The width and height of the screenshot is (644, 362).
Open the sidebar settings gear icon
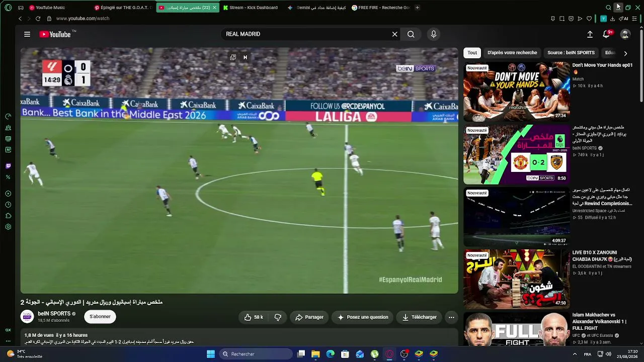coord(8,227)
